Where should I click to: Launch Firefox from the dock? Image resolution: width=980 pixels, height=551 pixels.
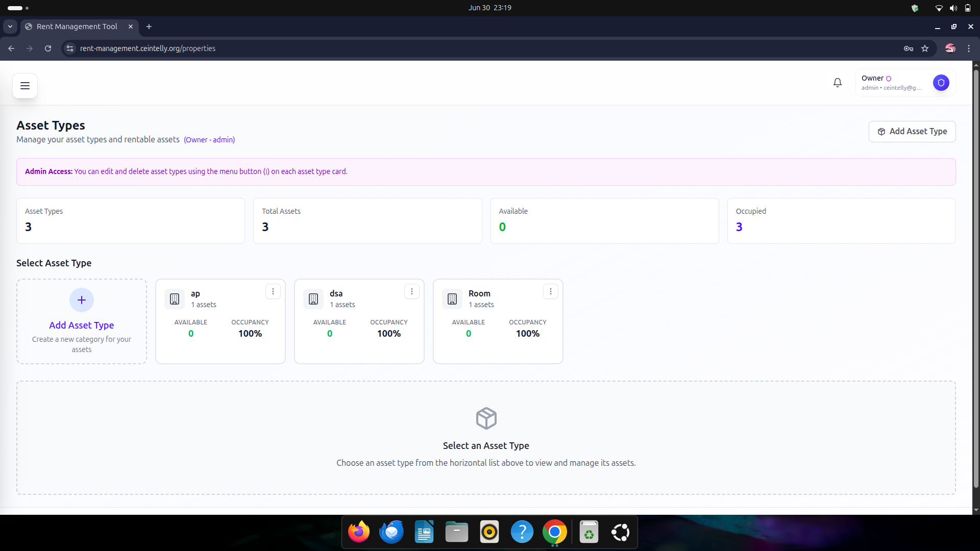pyautogui.click(x=359, y=533)
